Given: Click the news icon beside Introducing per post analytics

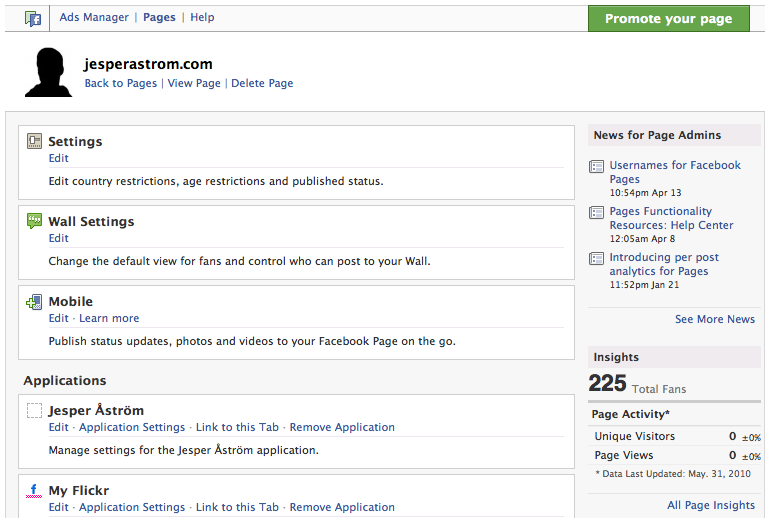Looking at the screenshot, I should click(597, 259).
